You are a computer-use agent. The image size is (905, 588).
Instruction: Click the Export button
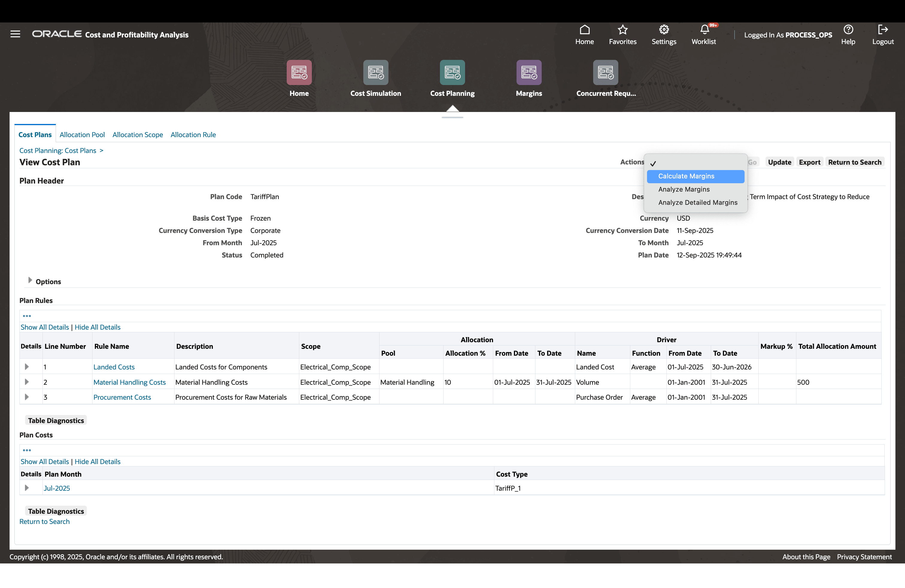[x=809, y=162]
